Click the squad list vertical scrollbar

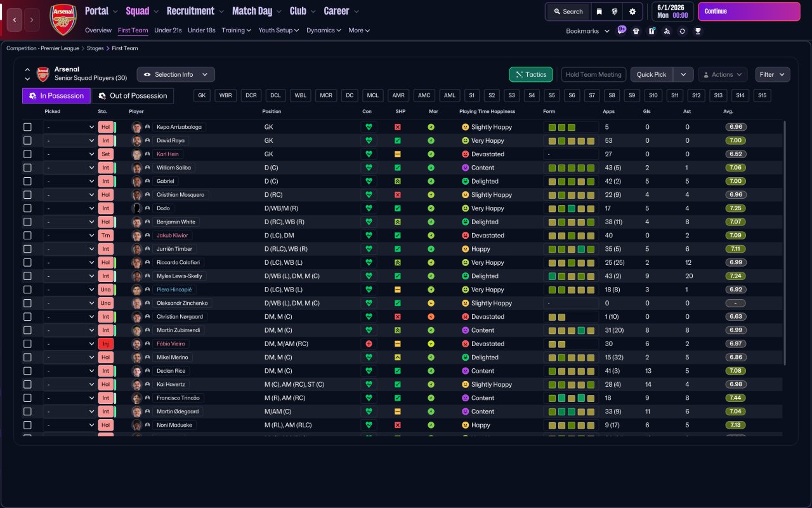click(x=785, y=243)
